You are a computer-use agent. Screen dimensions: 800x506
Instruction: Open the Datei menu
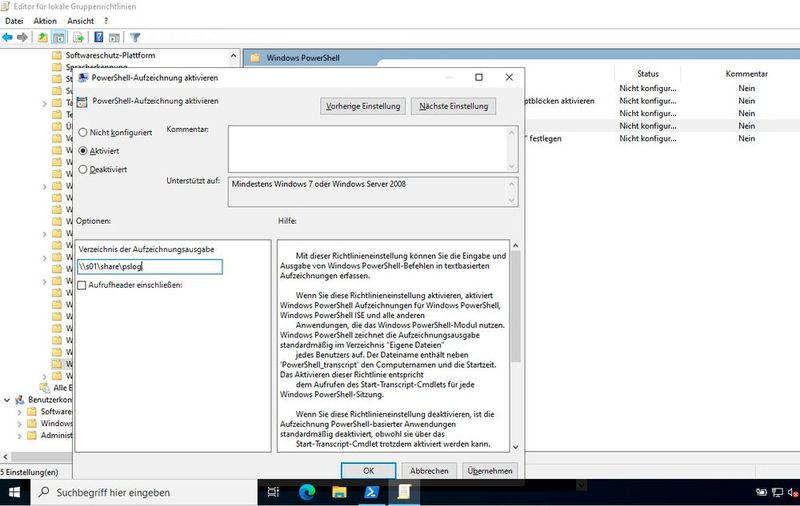(14, 21)
